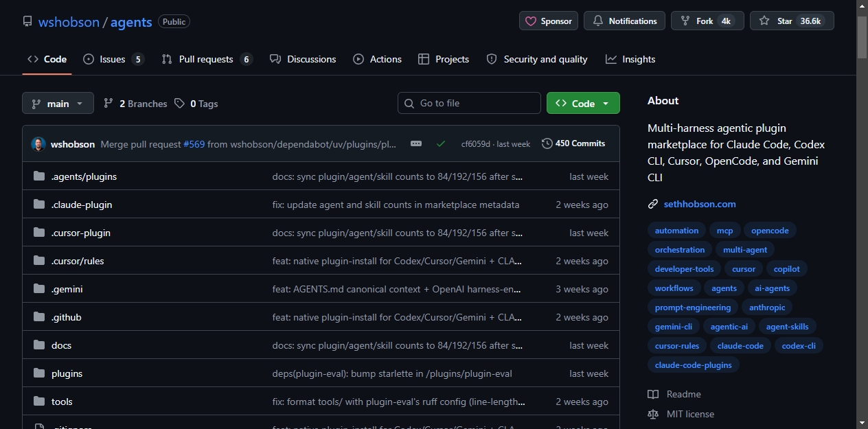This screenshot has width=868, height=429.
Task: Open the main branch dropdown
Action: click(58, 103)
